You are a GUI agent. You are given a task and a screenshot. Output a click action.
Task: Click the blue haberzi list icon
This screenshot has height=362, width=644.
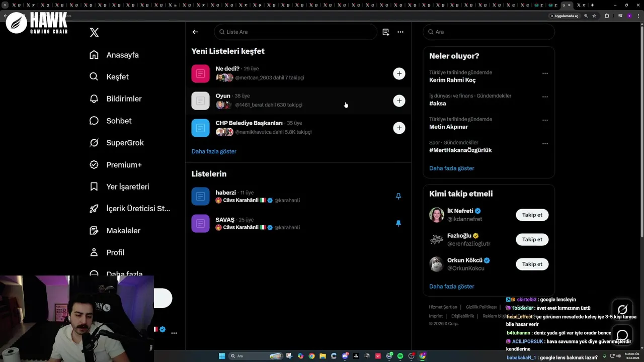click(200, 196)
